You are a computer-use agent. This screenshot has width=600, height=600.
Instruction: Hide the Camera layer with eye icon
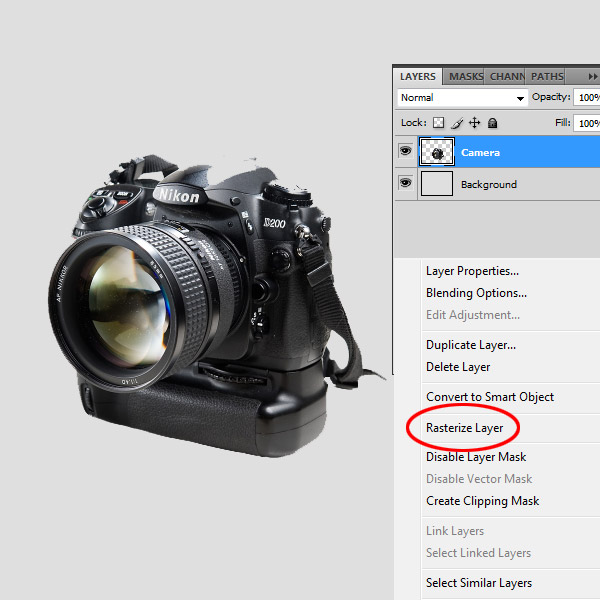coord(406,151)
